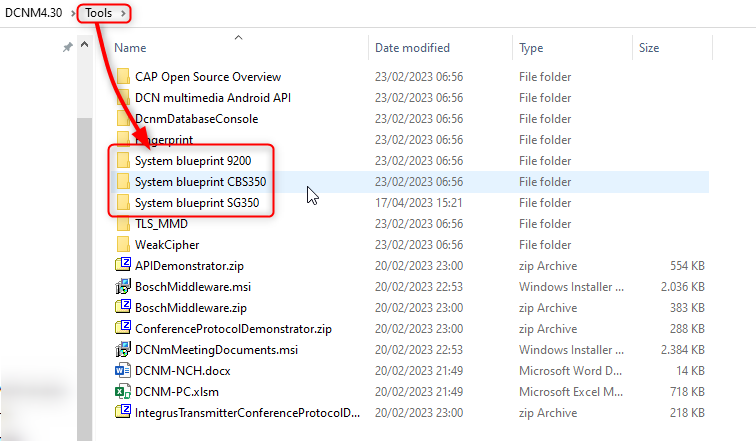Click the Word icon of DCNM-NCH.docx
The image size is (756, 441).
123,370
